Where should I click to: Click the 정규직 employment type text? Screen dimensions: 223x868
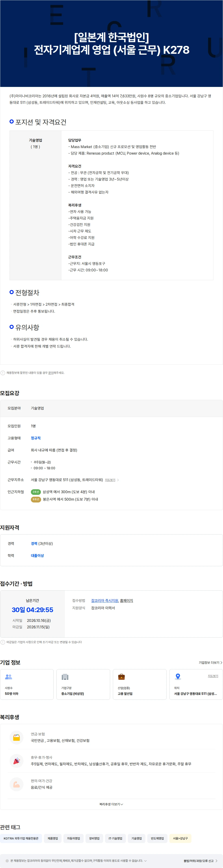click(36, 438)
